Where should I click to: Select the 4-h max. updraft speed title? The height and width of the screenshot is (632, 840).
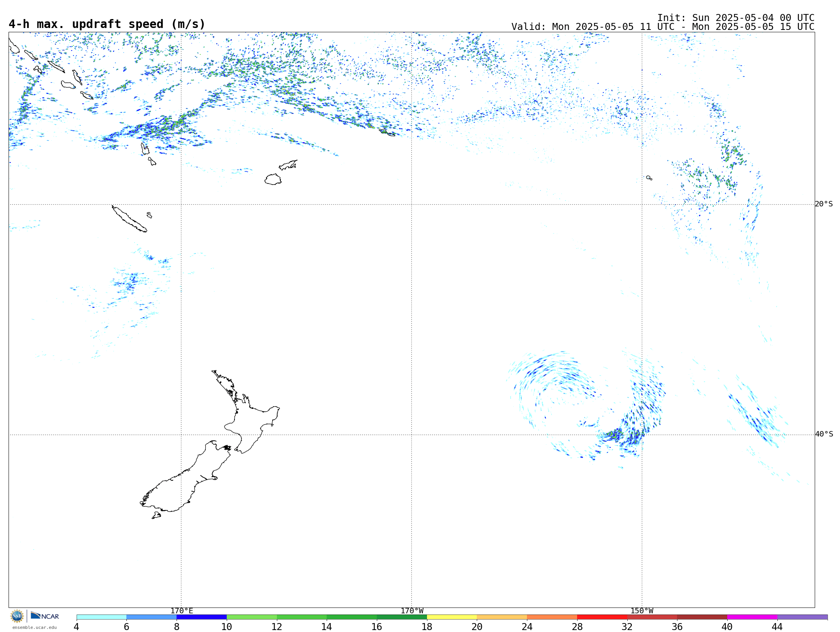click(x=107, y=24)
